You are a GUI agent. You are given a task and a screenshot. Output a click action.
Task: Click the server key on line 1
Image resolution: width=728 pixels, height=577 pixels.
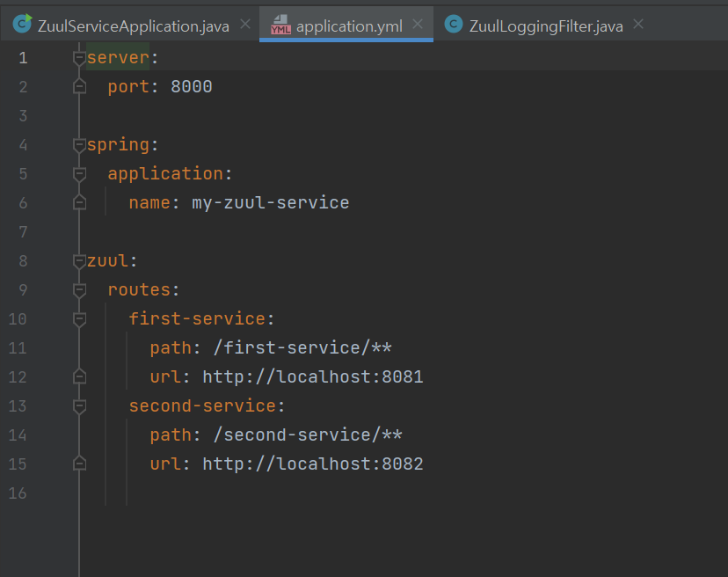118,57
